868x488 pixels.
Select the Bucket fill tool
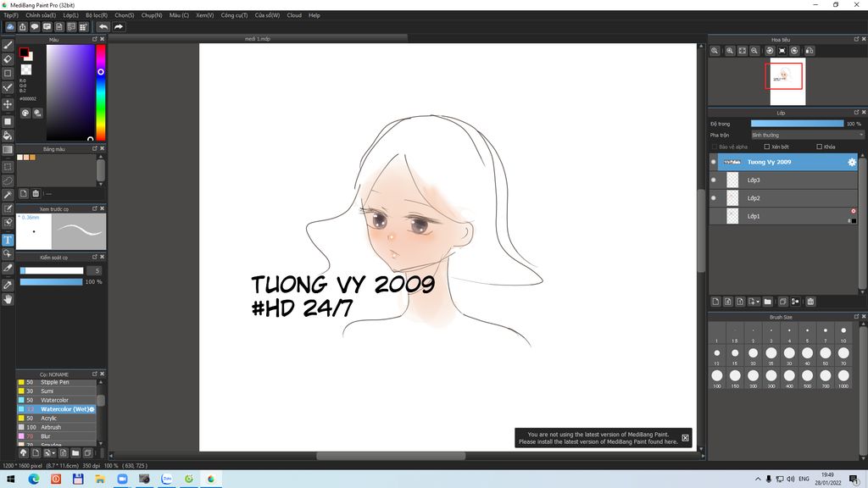coord(8,136)
